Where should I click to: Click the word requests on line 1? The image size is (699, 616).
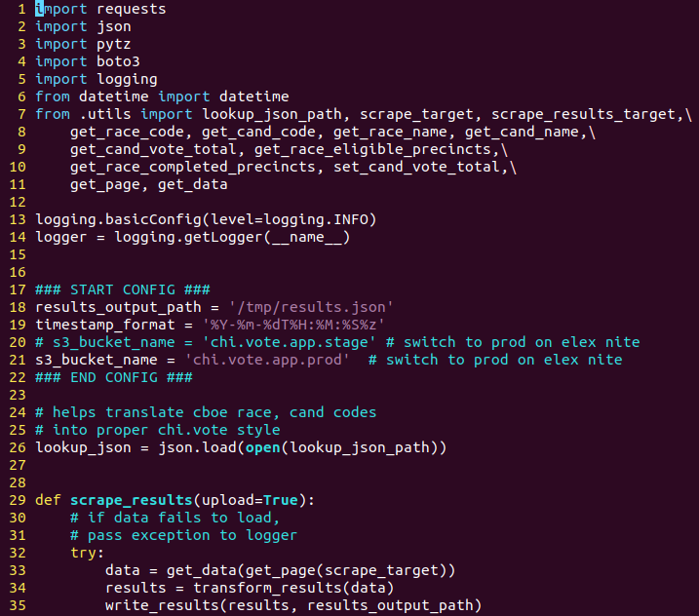[x=131, y=10]
